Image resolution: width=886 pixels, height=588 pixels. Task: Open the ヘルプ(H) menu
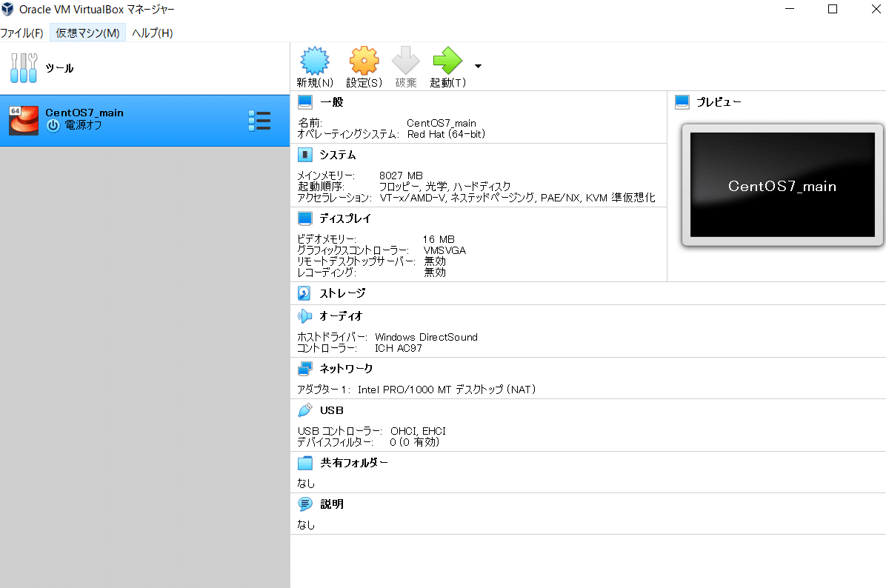click(153, 33)
